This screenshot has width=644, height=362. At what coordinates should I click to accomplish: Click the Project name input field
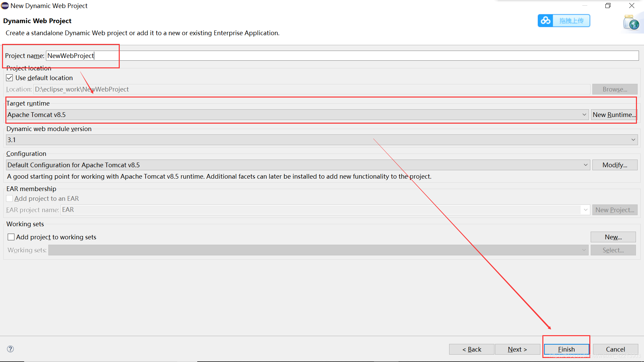pyautogui.click(x=342, y=56)
